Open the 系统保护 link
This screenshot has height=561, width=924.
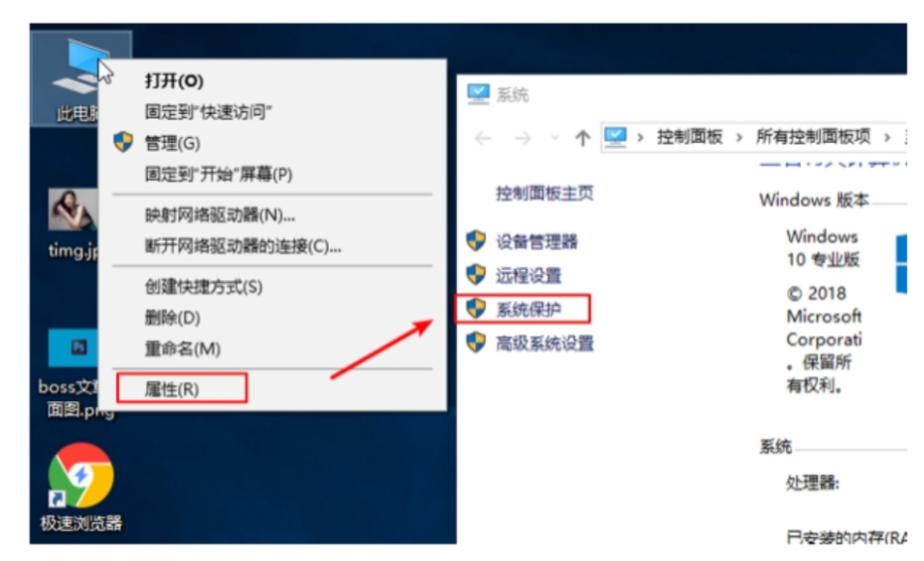[528, 309]
